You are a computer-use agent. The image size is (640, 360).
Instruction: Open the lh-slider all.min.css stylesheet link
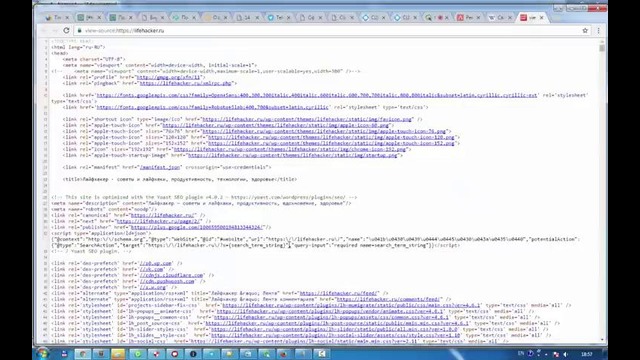[334, 329]
